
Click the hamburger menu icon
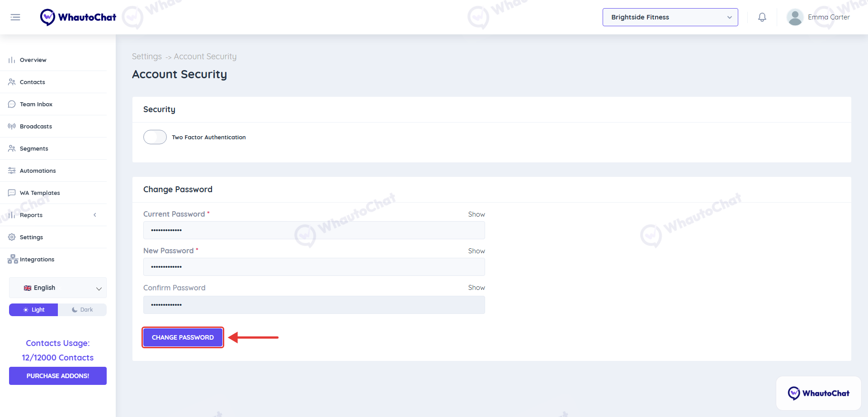[15, 17]
